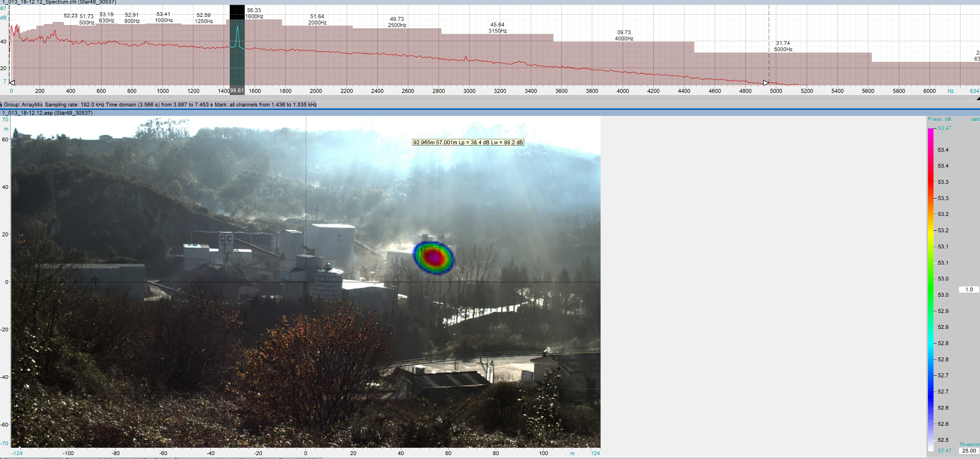Click the acoustic hotspot on the photo
Screen dimensions: 980x459
433,257
